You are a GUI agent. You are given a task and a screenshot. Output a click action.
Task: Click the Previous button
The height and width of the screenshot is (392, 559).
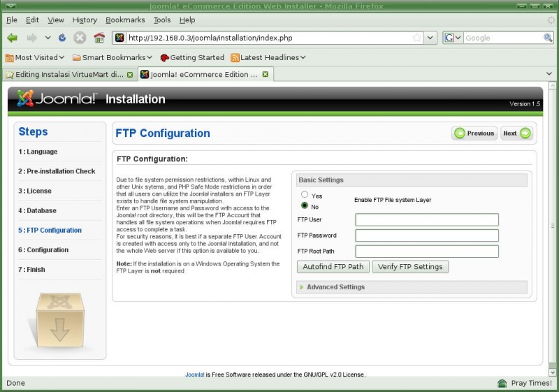tap(474, 133)
